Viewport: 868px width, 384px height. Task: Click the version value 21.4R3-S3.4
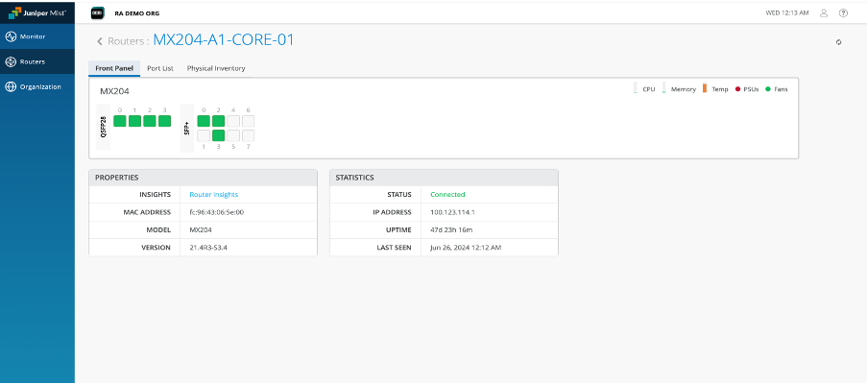[208, 248]
